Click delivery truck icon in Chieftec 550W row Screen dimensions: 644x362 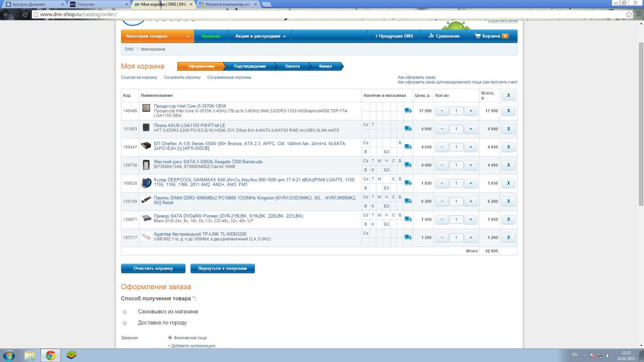pos(408,147)
